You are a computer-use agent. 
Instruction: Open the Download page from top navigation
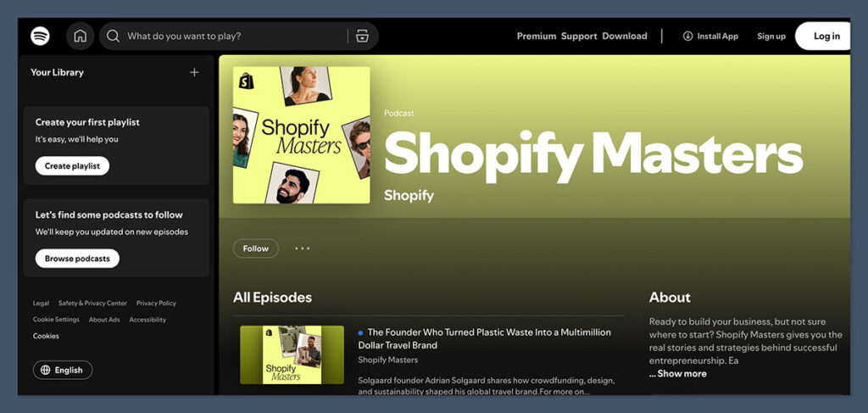(x=624, y=36)
